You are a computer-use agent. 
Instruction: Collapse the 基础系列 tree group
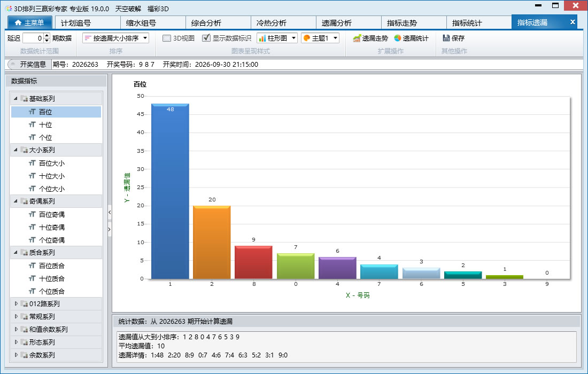tap(16, 98)
